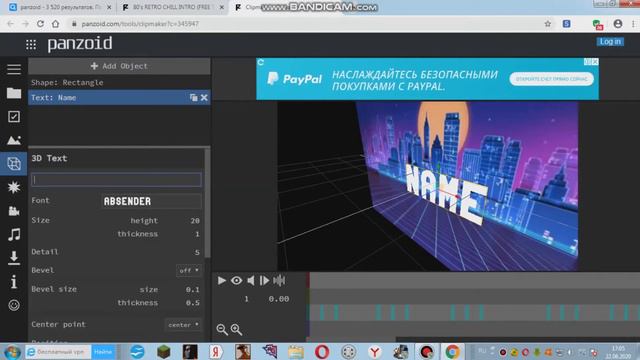Screen dimensions: 640x360
Task: Open the checklist panel in the sidebar
Action: (x=14, y=117)
